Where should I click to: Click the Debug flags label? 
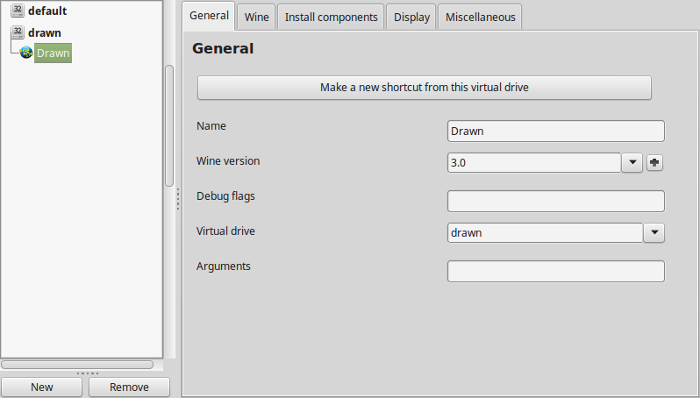click(225, 196)
